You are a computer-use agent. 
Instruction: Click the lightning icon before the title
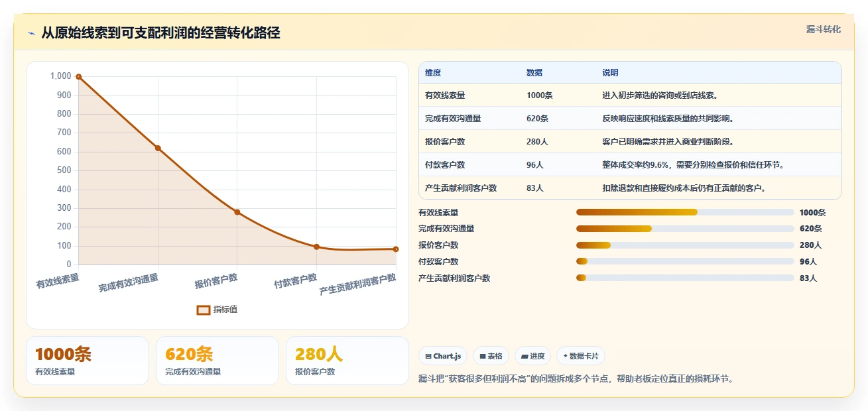pyautogui.click(x=31, y=33)
